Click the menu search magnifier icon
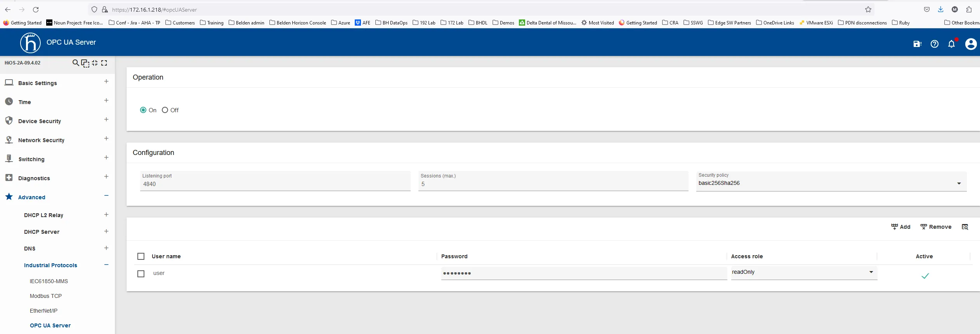 coord(76,63)
